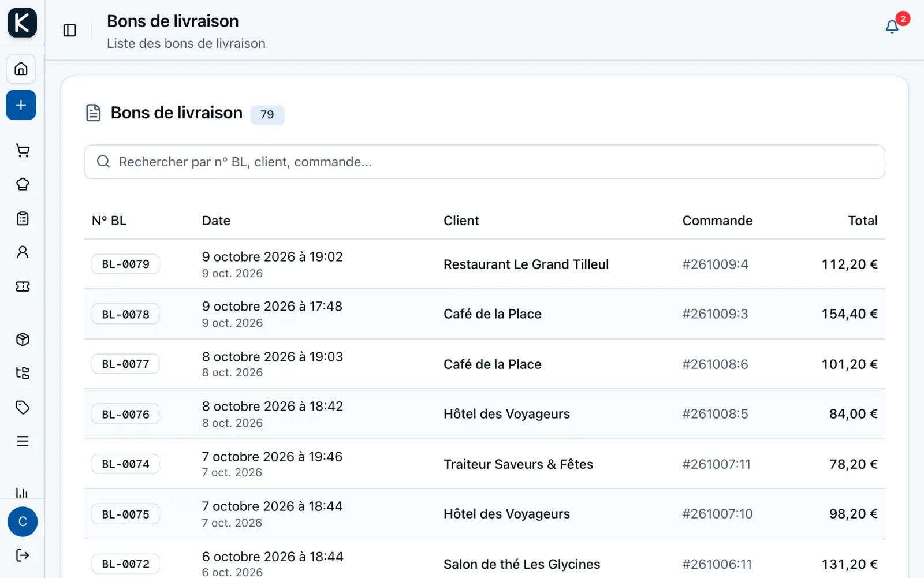Open order #261007:10
This screenshot has height=578, width=924.
tap(717, 514)
